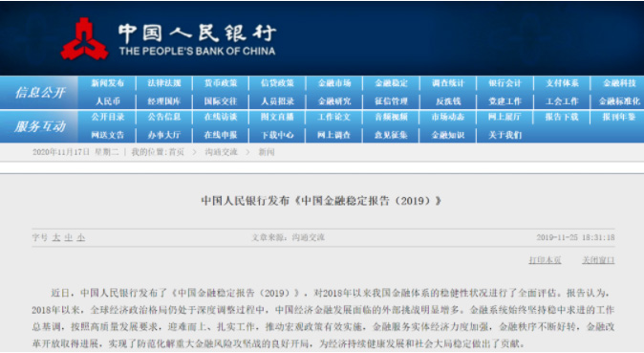Visit 意见征集 section

click(391, 135)
